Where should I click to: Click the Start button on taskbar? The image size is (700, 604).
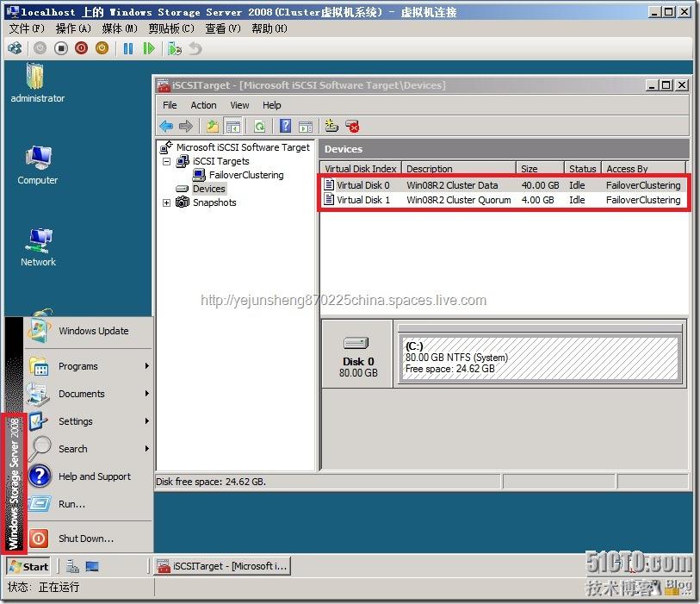coord(28,566)
